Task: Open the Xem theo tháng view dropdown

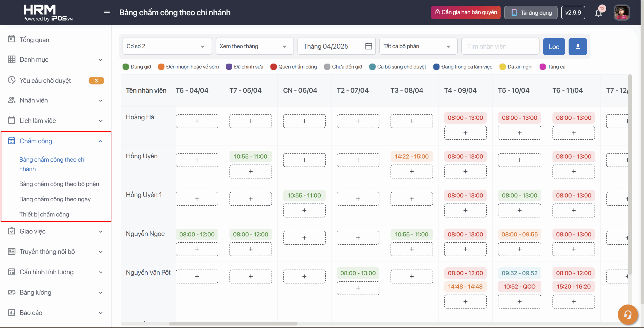Action: (x=254, y=46)
